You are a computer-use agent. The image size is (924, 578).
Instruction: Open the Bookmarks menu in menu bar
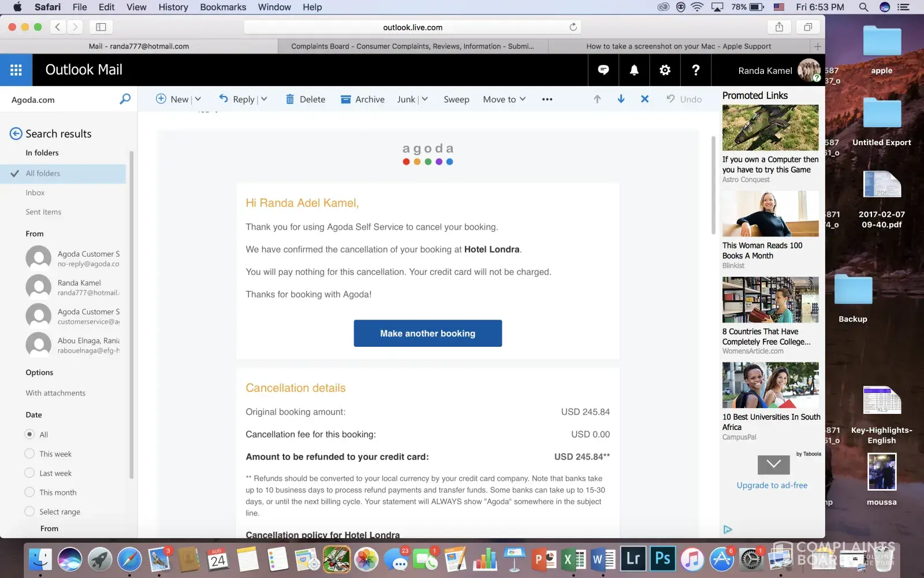tap(223, 7)
